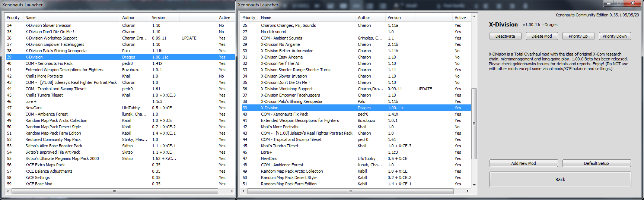The image size is (644, 201).
Task: Sort by Version column in left window
Action: [x=165, y=18]
